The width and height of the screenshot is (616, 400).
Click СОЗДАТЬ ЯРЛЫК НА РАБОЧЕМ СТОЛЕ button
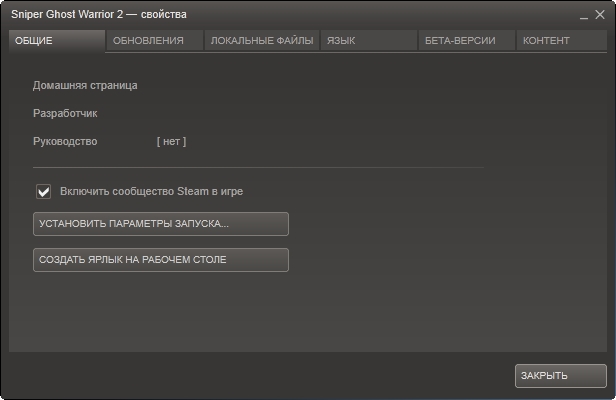[x=161, y=260]
